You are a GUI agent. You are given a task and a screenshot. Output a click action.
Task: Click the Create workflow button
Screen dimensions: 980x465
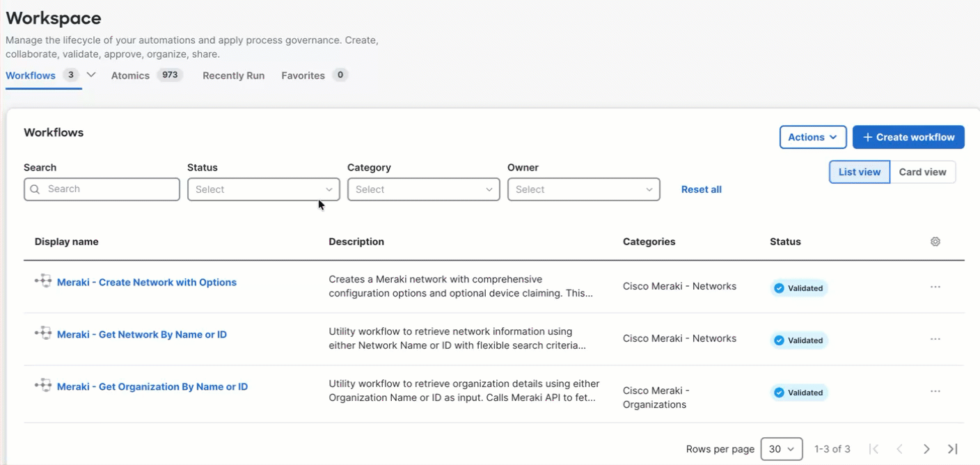908,137
